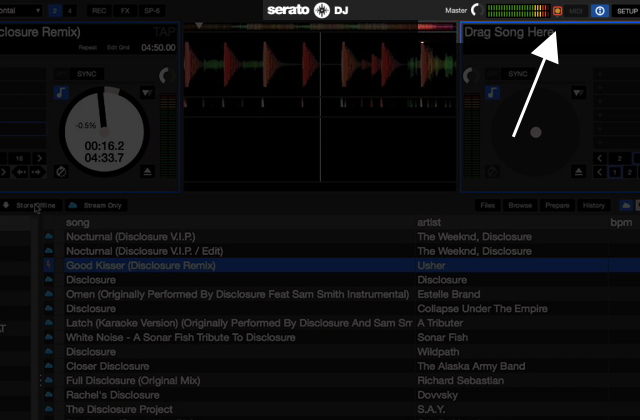Click the left deck 04:50.00 time display
Screen dimensions: 640x420
point(158,48)
